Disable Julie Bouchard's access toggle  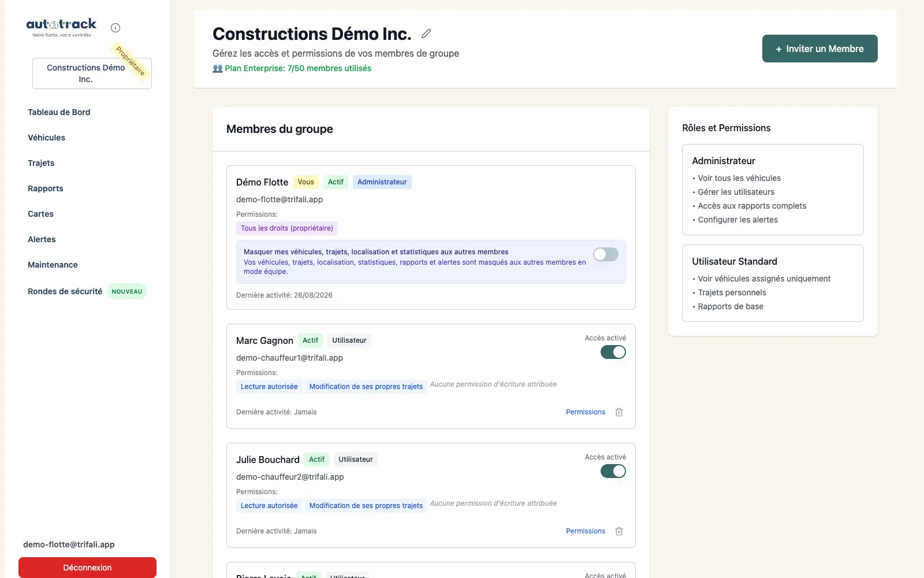pos(613,471)
